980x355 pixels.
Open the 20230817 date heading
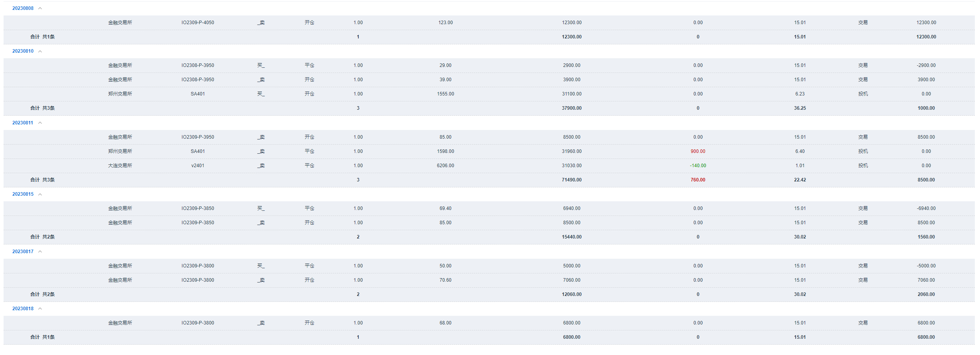(x=23, y=252)
